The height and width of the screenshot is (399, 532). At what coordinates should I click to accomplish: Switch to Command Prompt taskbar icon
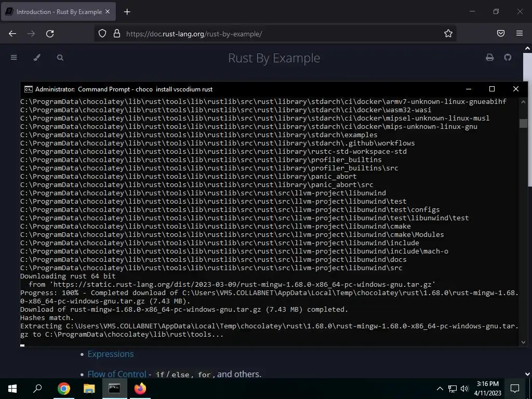click(114, 389)
